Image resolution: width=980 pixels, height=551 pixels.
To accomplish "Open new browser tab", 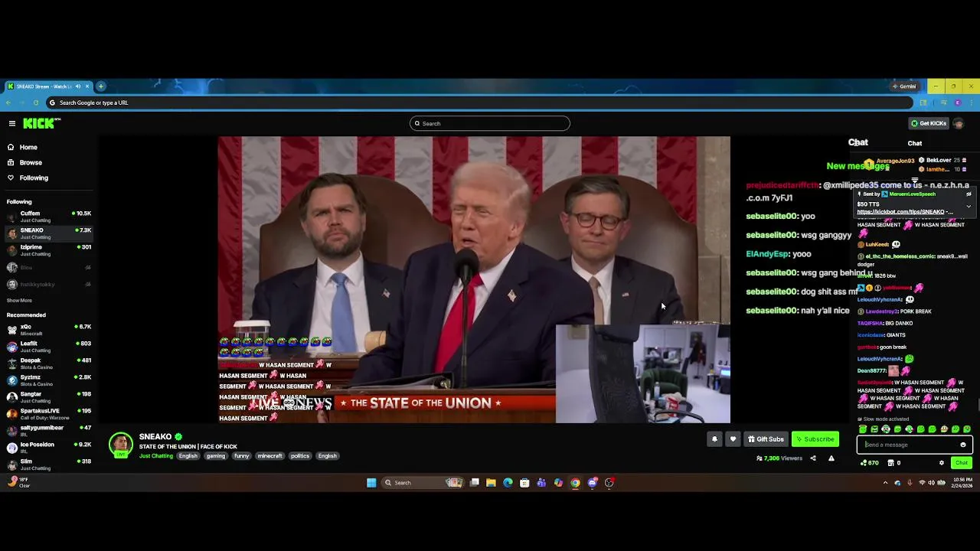I will coord(100,86).
